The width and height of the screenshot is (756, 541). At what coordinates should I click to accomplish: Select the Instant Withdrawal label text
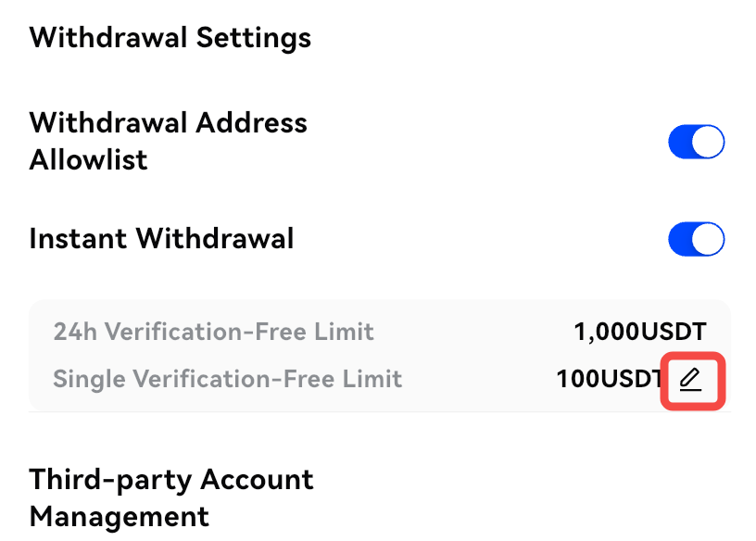point(161,239)
